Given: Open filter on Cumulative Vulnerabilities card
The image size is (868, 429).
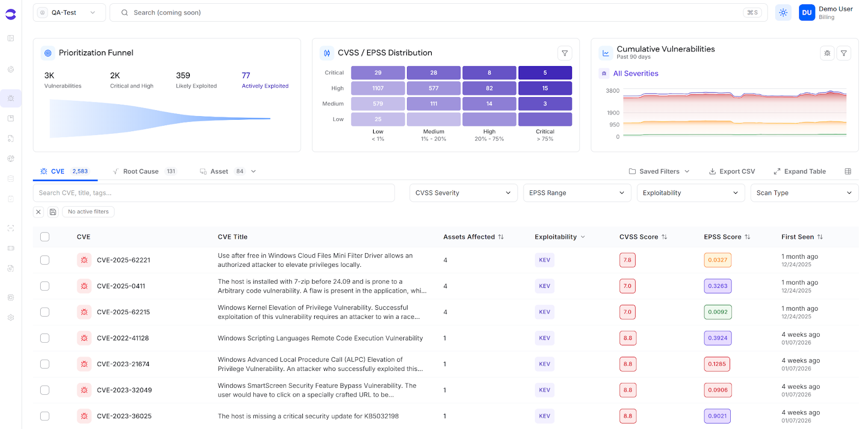Looking at the screenshot, I should (x=844, y=53).
